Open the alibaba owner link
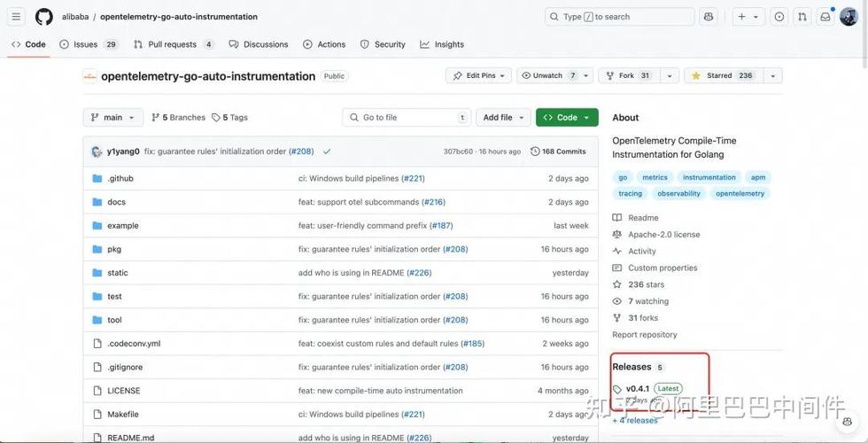The image size is (868, 443). pos(75,17)
